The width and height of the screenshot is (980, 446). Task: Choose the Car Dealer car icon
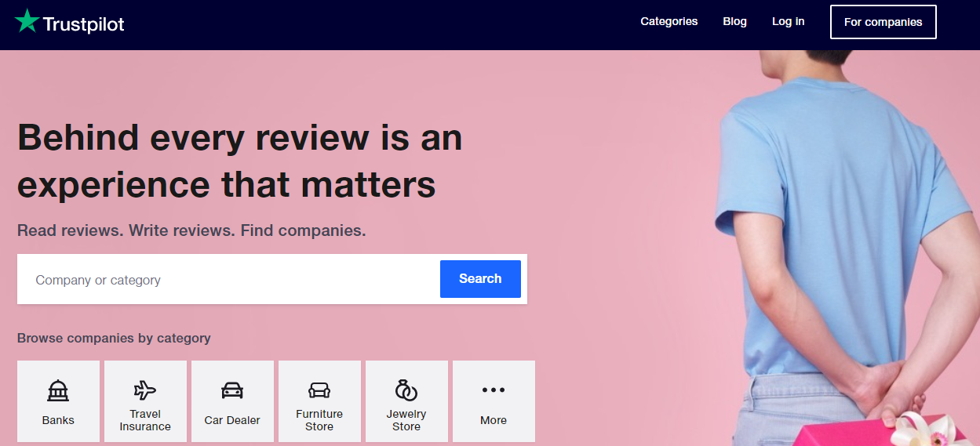(x=232, y=390)
